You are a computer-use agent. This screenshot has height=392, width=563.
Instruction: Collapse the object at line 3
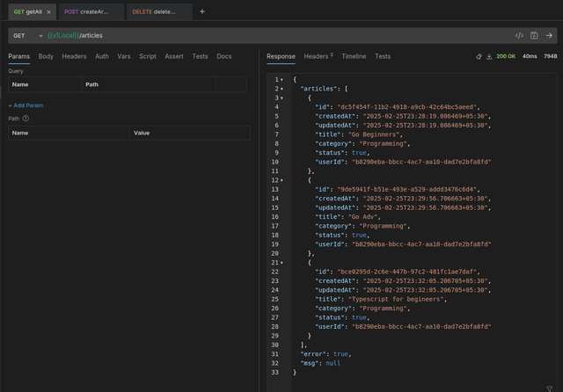click(281, 98)
